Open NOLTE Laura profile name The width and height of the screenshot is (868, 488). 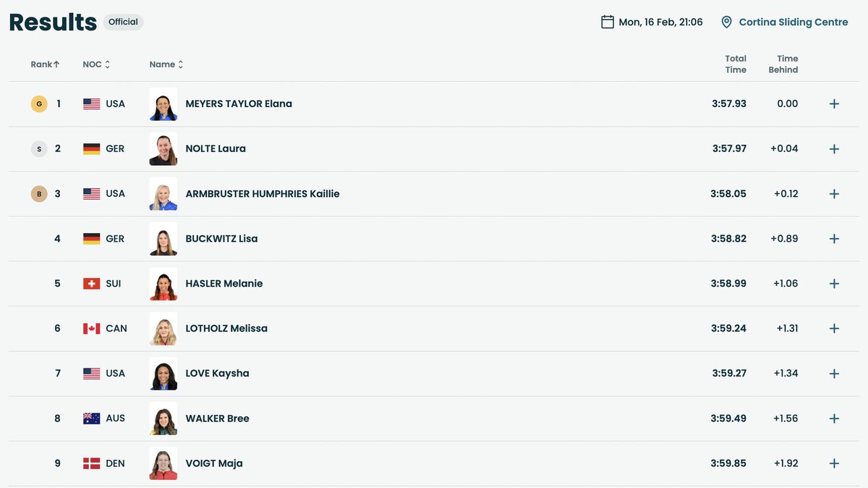(216, 148)
